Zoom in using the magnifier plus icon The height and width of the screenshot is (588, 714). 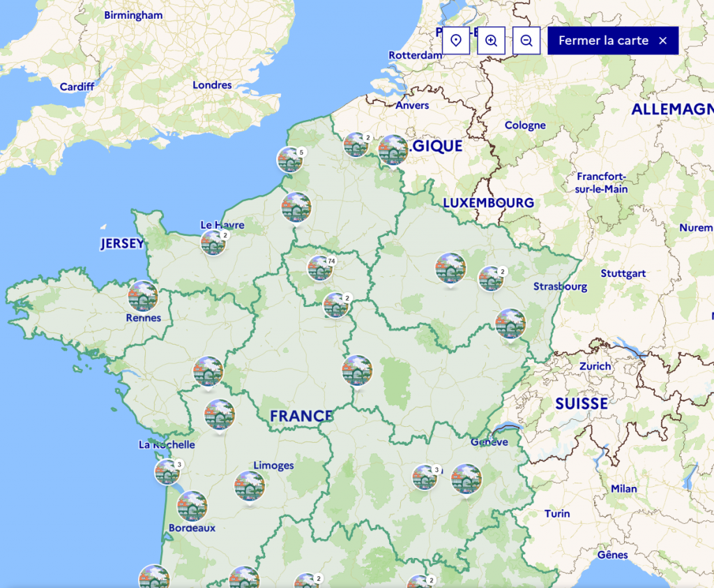[491, 40]
